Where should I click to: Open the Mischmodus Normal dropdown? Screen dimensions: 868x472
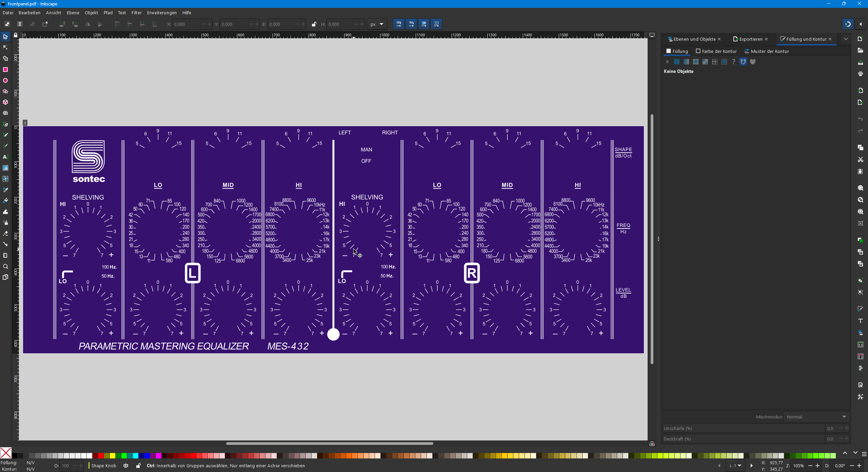pos(816,417)
